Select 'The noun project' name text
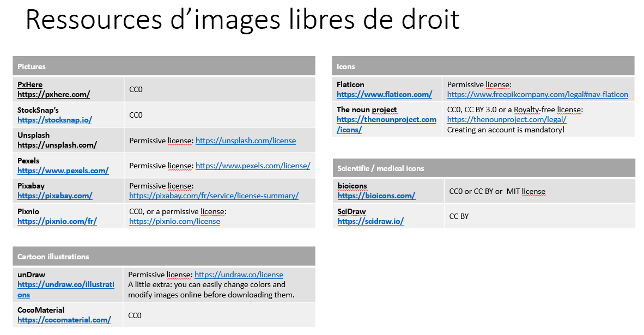The height and width of the screenshot is (335, 644). tap(367, 109)
